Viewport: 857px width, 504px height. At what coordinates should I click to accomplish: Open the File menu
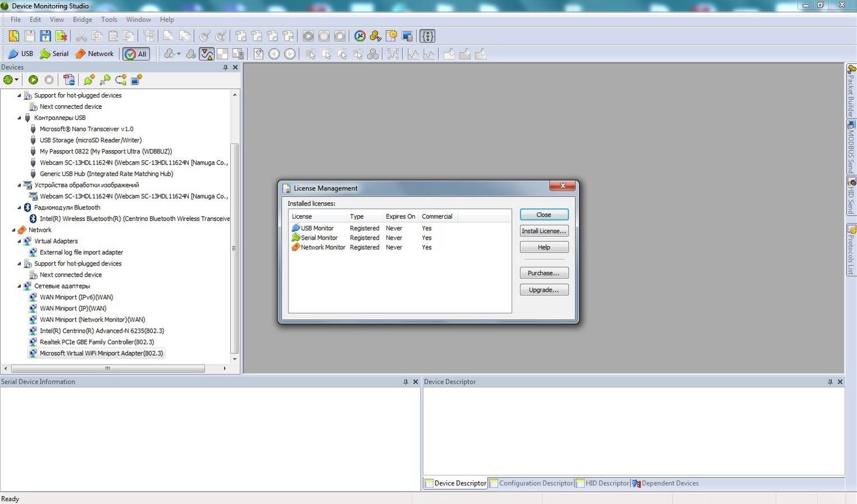tap(16, 19)
